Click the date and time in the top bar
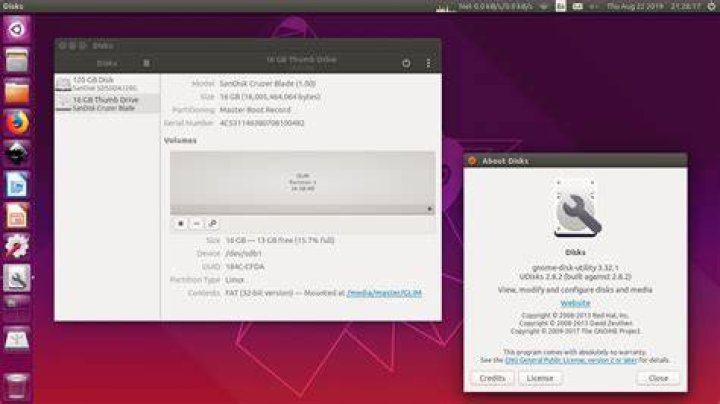Screen dimensions: 720x404 (x=654, y=6)
